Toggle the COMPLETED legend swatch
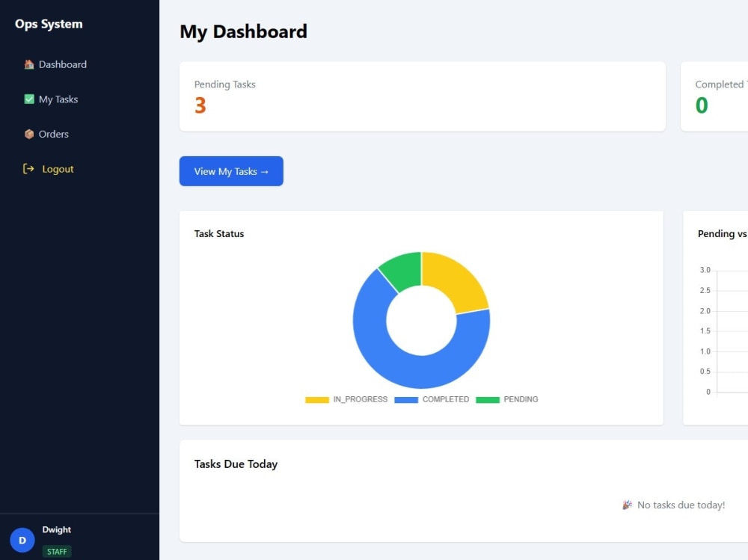The image size is (748, 560). click(x=406, y=400)
